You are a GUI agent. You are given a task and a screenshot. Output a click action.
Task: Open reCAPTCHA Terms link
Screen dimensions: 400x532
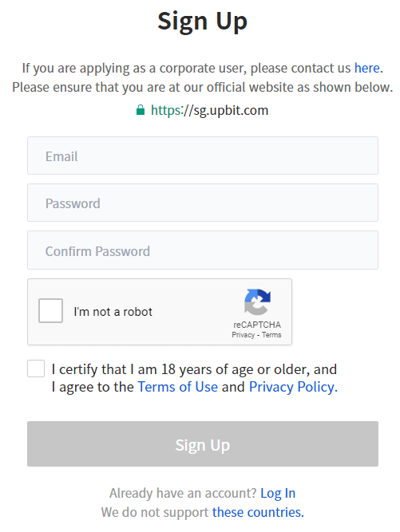click(271, 335)
